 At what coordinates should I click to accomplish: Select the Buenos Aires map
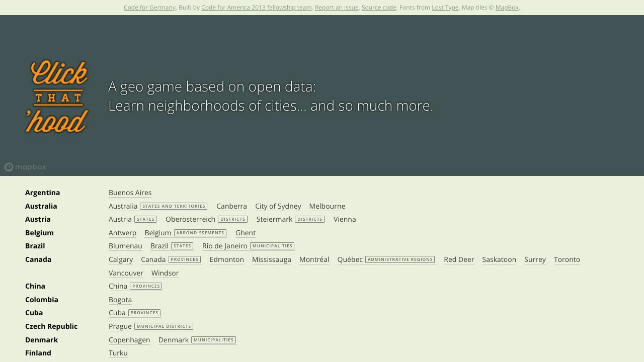pos(130,193)
